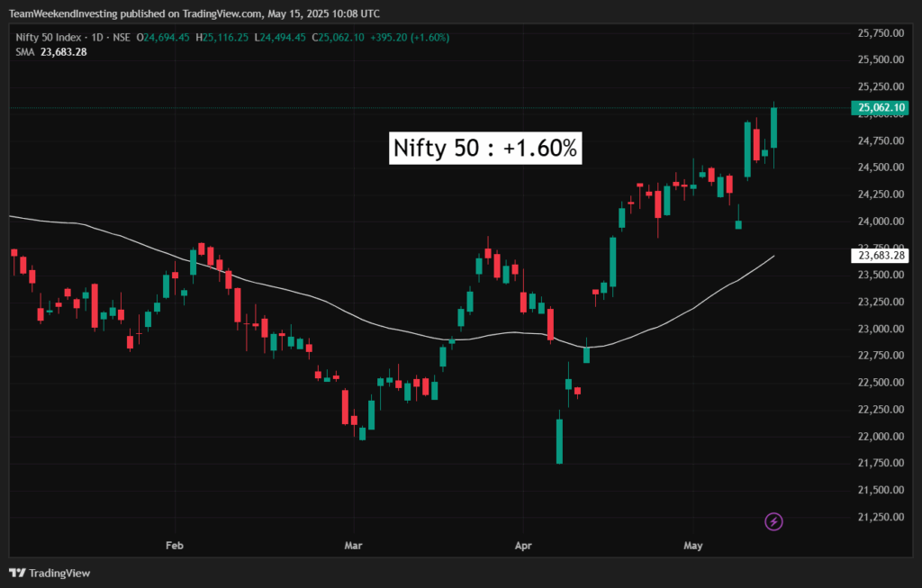Screen dimensions: 922x588
Task: Click the high value 25,116.25
Action: point(225,37)
